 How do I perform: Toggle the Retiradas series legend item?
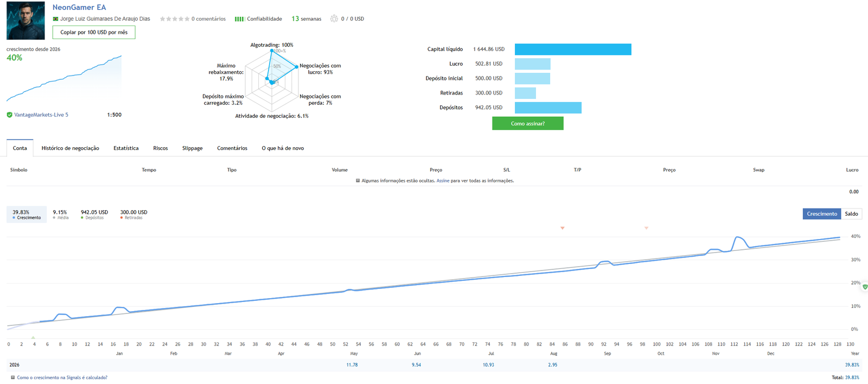pyautogui.click(x=133, y=215)
